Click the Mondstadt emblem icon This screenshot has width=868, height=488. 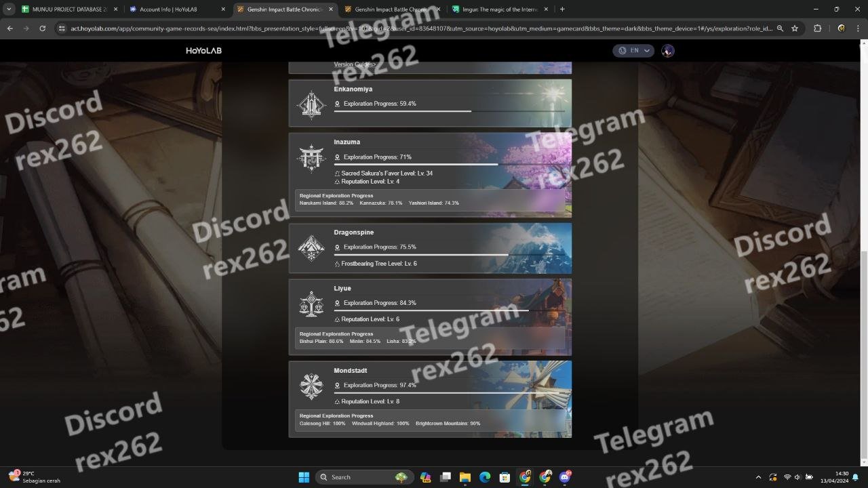pyautogui.click(x=311, y=386)
